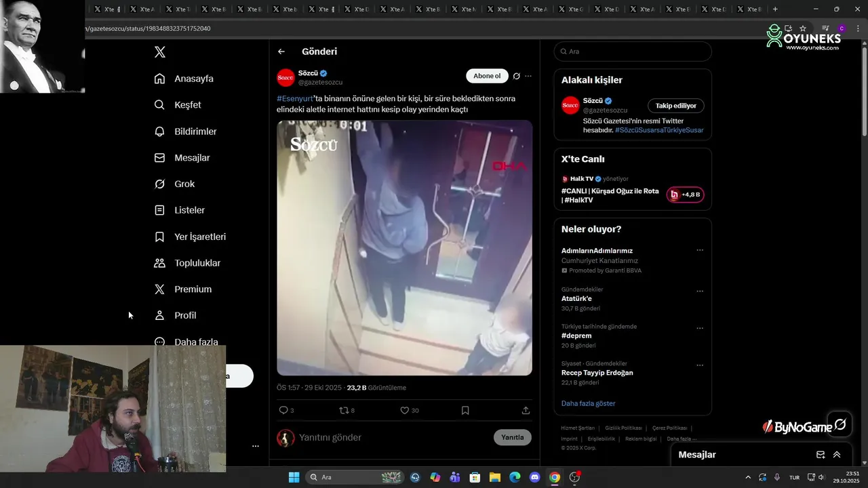This screenshot has height=488, width=868.
Task: Click the Sözcü avatar on the post
Action: 285,78
